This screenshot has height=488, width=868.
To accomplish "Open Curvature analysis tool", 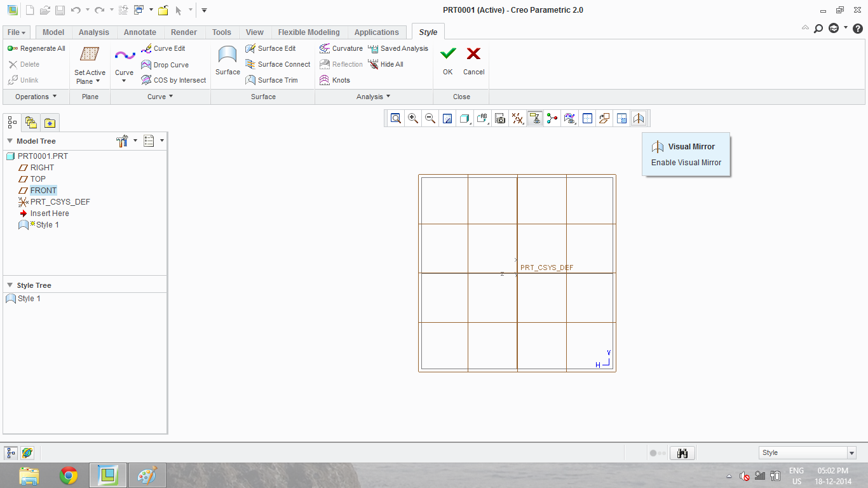I will (341, 48).
